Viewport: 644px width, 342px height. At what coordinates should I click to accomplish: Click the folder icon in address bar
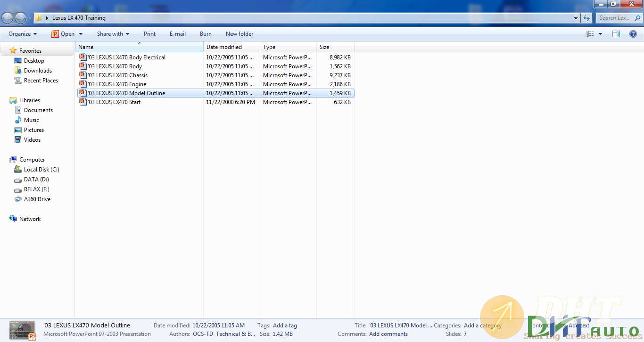coord(39,18)
